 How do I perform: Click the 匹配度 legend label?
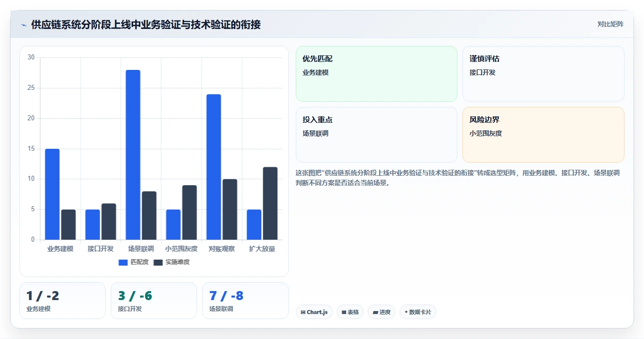(x=140, y=262)
